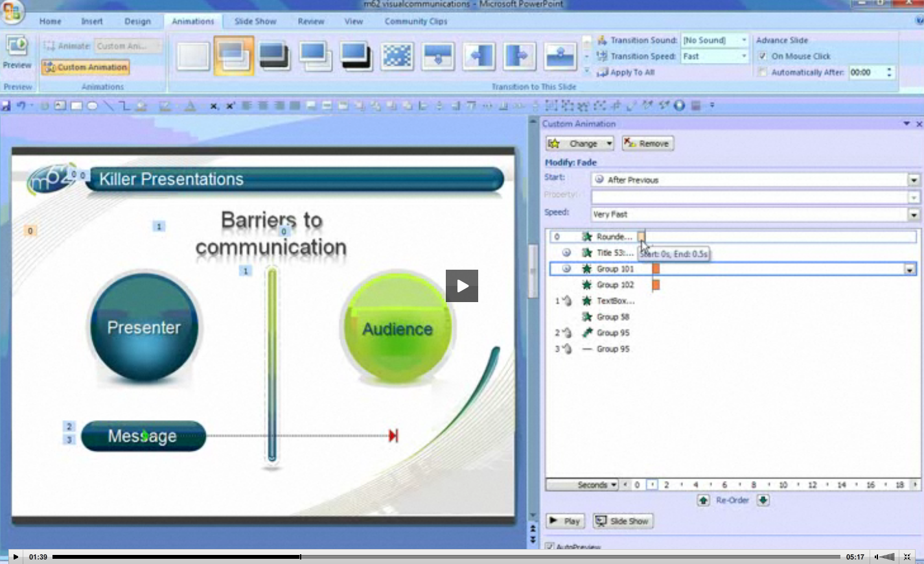
Task: Click the Undo arrow icon
Action: click(x=21, y=106)
